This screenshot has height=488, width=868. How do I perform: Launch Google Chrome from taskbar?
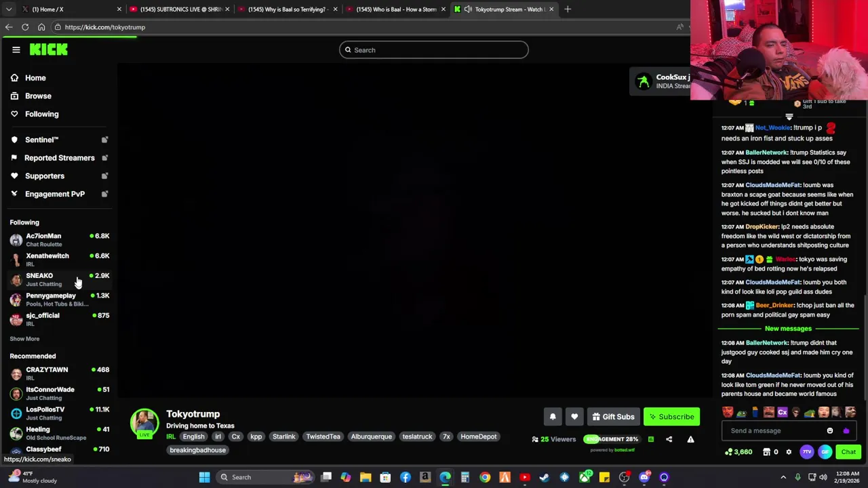(485, 477)
